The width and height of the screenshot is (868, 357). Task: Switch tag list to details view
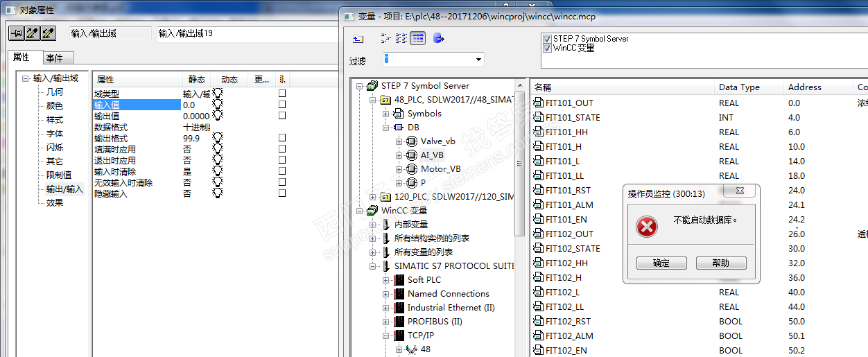click(417, 39)
